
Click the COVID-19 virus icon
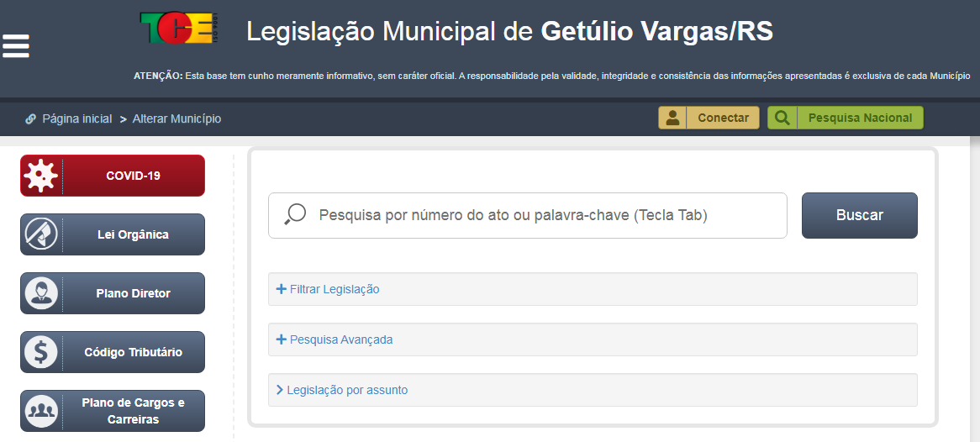click(40, 176)
